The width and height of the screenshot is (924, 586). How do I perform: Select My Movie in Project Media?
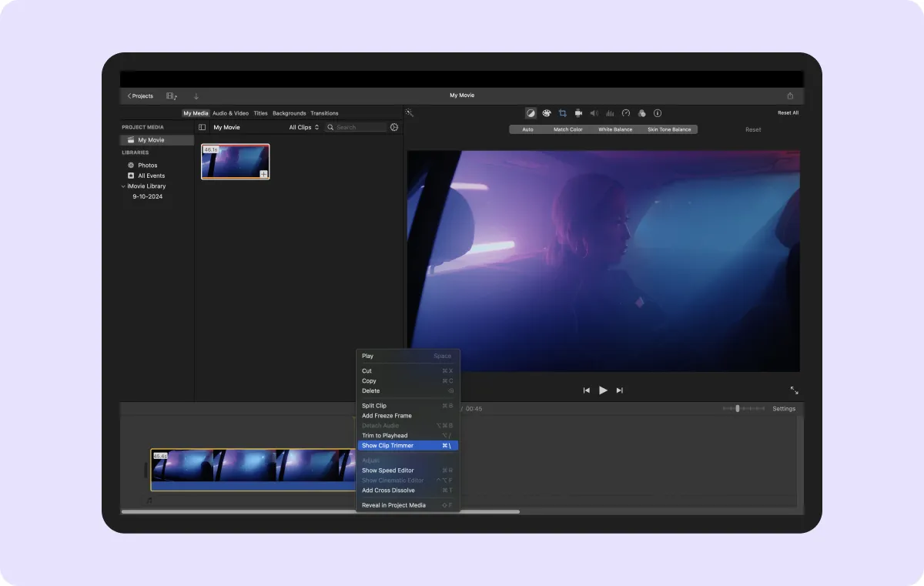(x=157, y=140)
